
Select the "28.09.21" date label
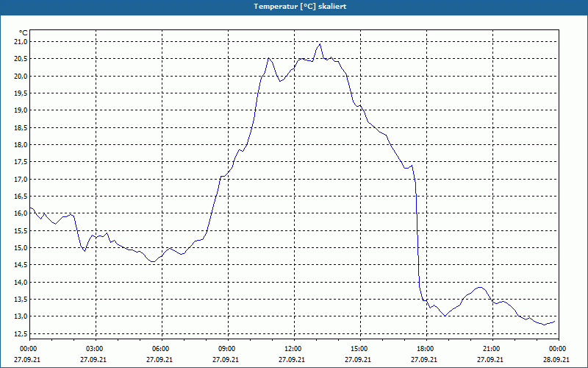[556, 360]
